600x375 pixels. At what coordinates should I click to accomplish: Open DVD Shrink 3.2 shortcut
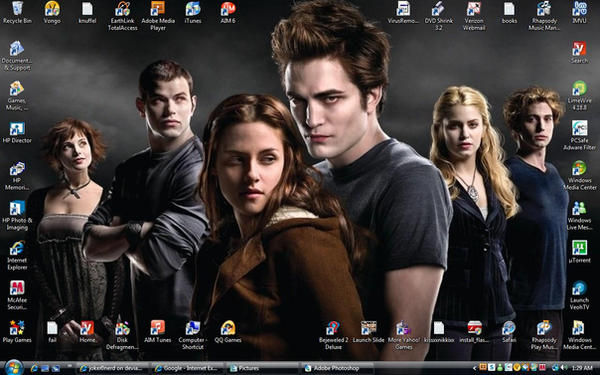(x=439, y=16)
